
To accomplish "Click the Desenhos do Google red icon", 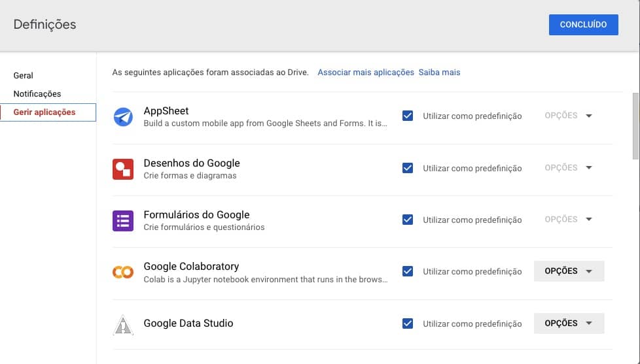I will 123,169.
